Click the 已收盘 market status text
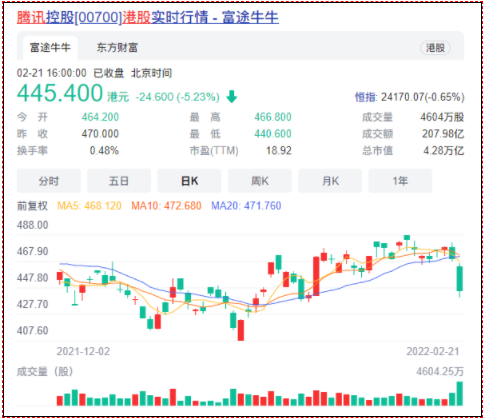This screenshot has width=485, height=420. [109, 73]
